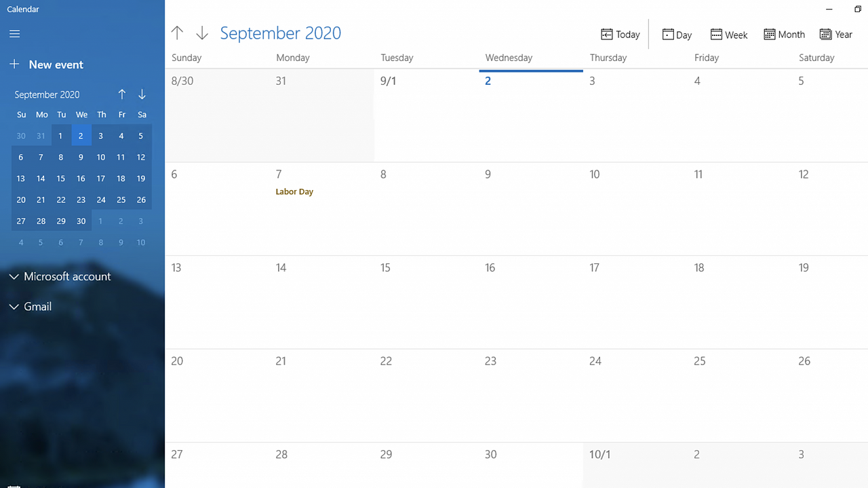Open the Labor Day event
The image size is (868, 488).
(x=294, y=192)
